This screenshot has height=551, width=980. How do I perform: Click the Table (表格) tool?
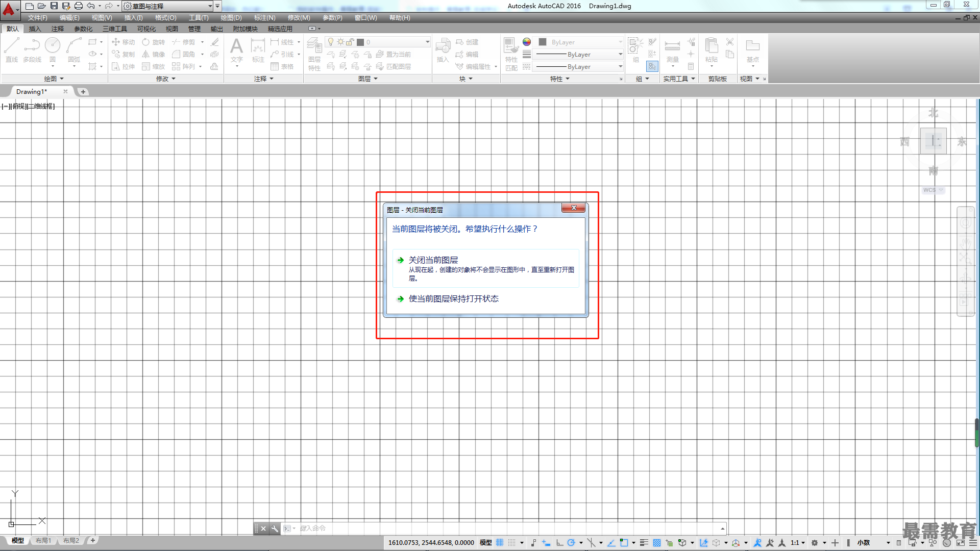point(282,66)
